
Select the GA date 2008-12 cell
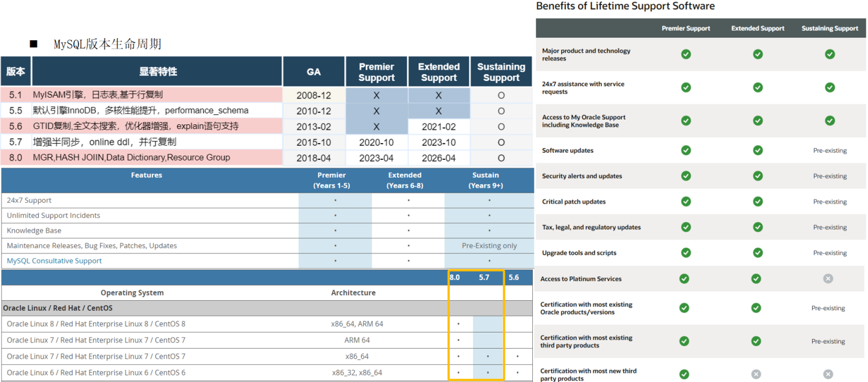[313, 95]
